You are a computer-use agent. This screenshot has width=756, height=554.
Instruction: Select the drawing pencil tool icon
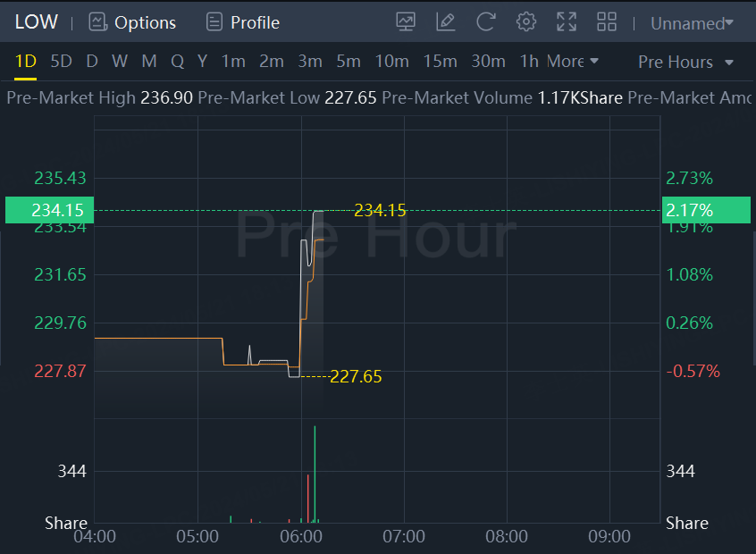click(445, 22)
